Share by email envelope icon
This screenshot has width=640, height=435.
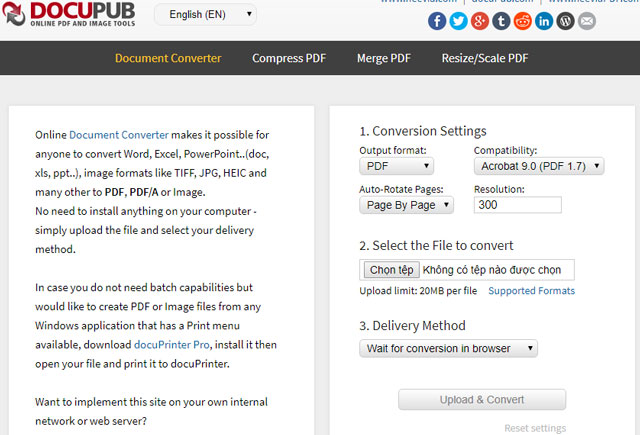[x=587, y=21]
